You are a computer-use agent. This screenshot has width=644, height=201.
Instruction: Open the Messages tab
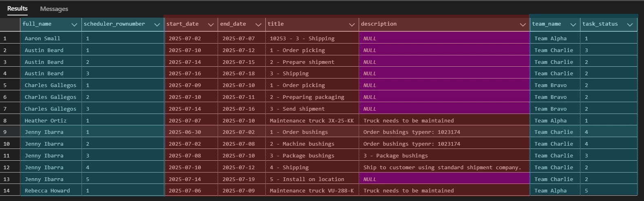point(54,9)
